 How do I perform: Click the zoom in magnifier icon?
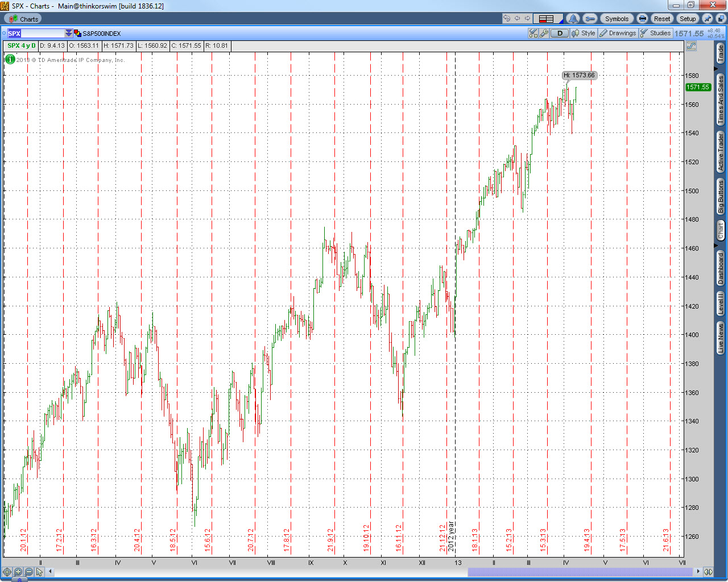click(x=18, y=572)
